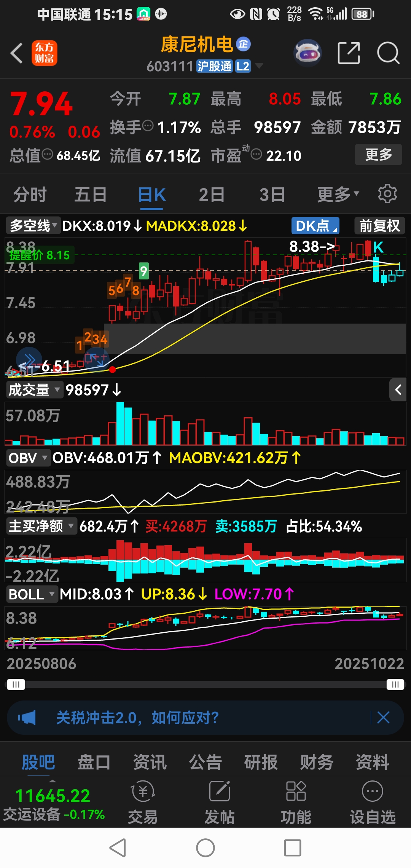The width and height of the screenshot is (411, 868).
Task: Select the 日K tab
Action: click(x=152, y=195)
